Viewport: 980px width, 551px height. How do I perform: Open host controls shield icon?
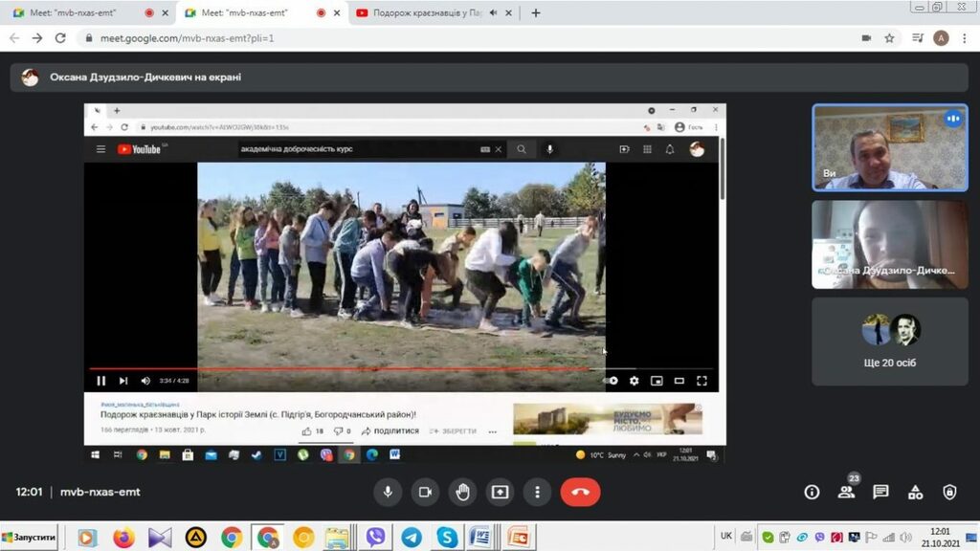click(949, 492)
